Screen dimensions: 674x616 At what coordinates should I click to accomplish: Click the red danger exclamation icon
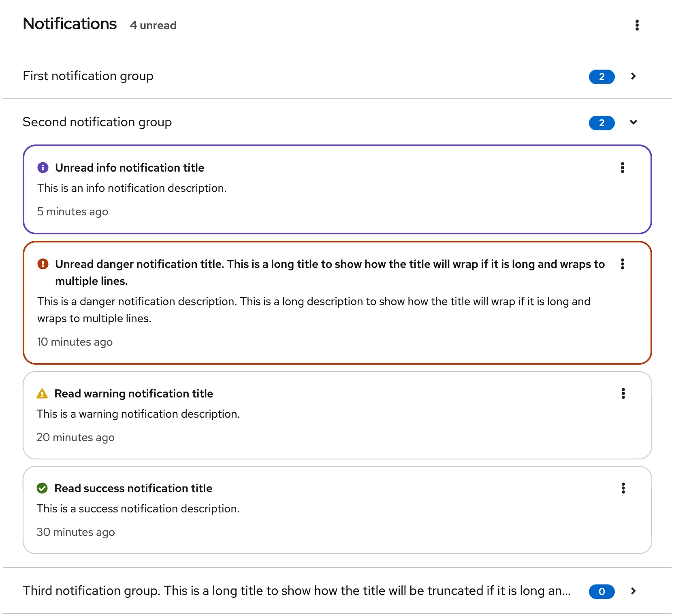pos(43,264)
